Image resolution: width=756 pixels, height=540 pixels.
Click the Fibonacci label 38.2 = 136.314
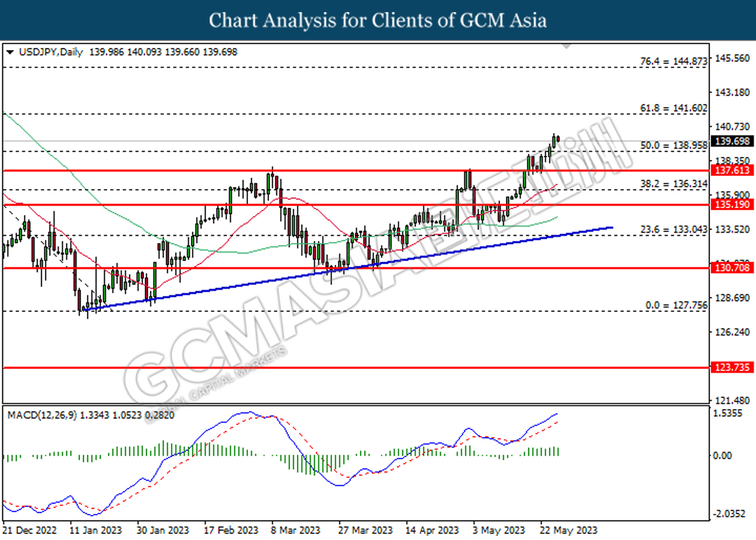(674, 184)
